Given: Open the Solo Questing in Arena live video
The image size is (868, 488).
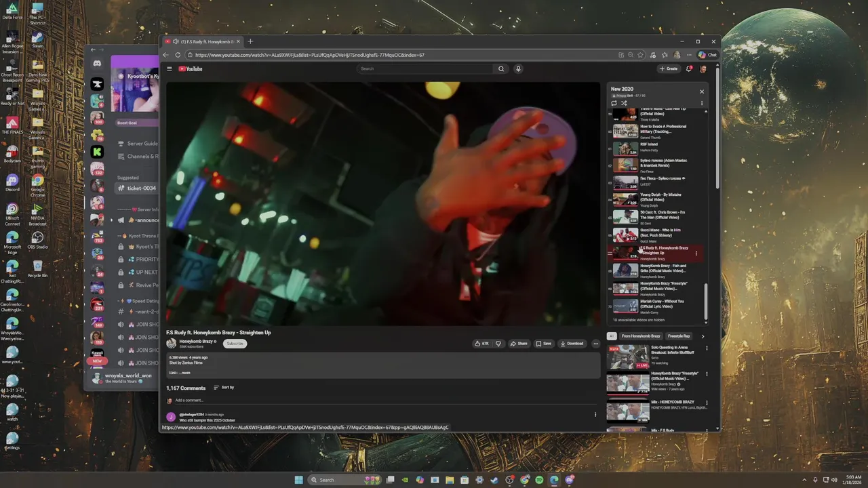Looking at the screenshot, I should coord(627,357).
